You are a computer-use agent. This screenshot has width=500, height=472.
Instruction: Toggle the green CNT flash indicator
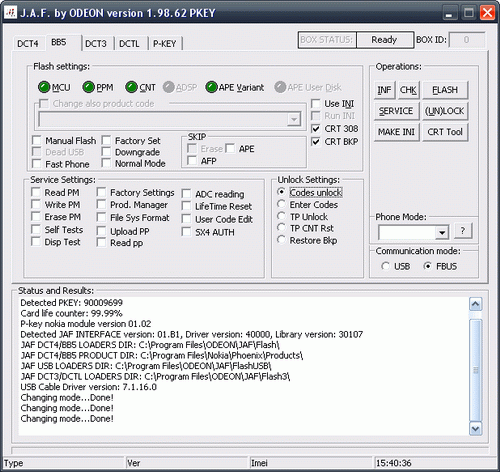coord(131,87)
